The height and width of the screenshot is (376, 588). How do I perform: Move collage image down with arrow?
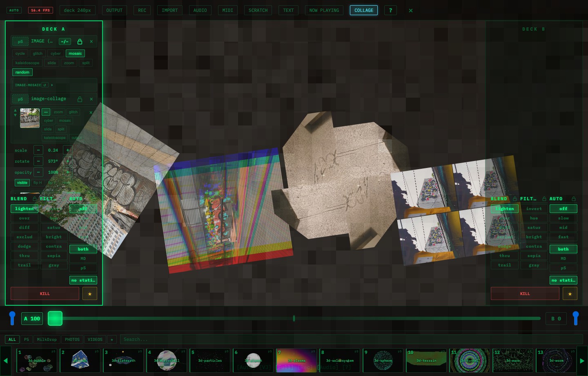[x=16, y=115]
